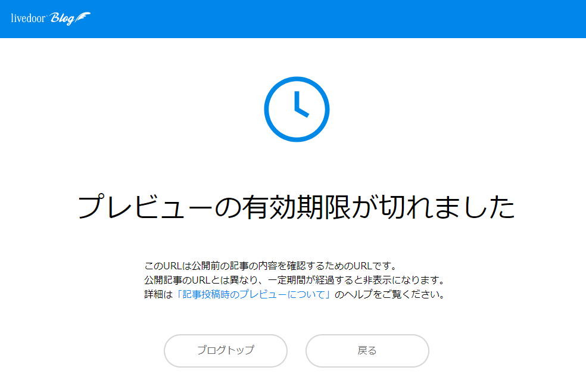This screenshot has height=392, width=586.
Task: Go to ブログトップ via the button
Action: pyautogui.click(x=226, y=350)
